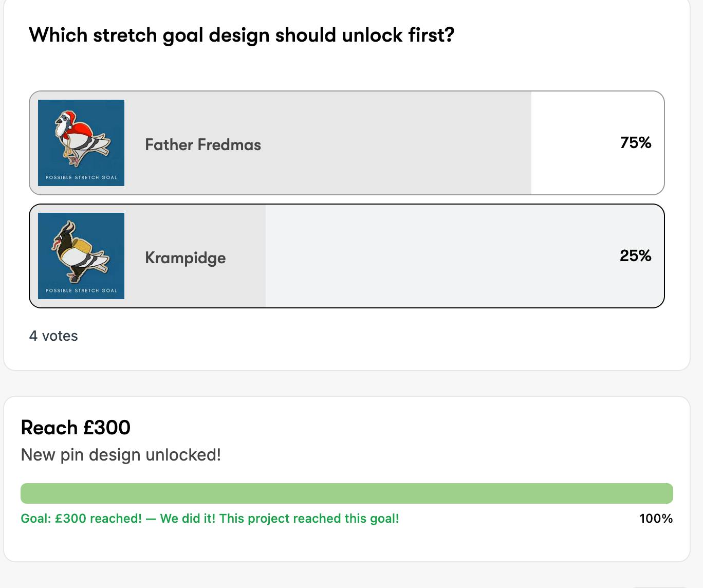Click the New pin design unlocked text

[120, 455]
